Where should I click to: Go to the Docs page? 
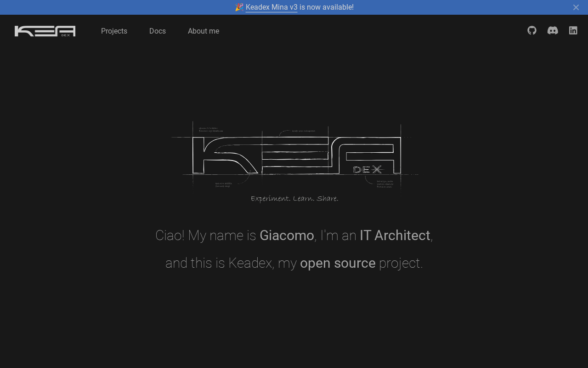158,31
